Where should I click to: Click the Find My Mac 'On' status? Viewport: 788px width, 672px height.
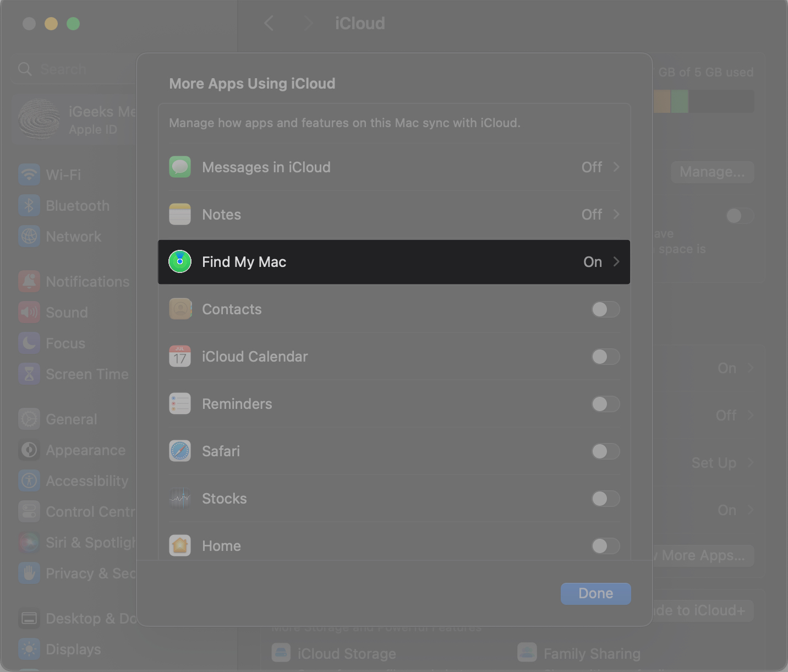tap(593, 262)
